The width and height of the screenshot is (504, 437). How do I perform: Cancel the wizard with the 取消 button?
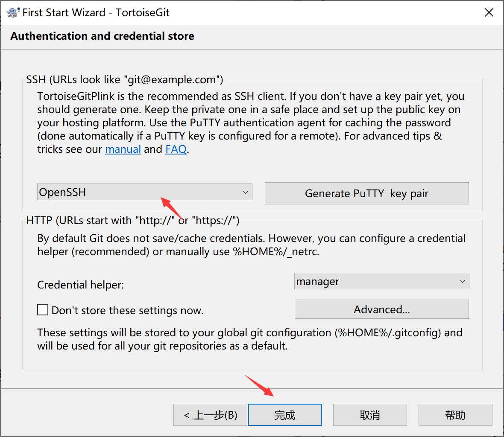tap(370, 415)
